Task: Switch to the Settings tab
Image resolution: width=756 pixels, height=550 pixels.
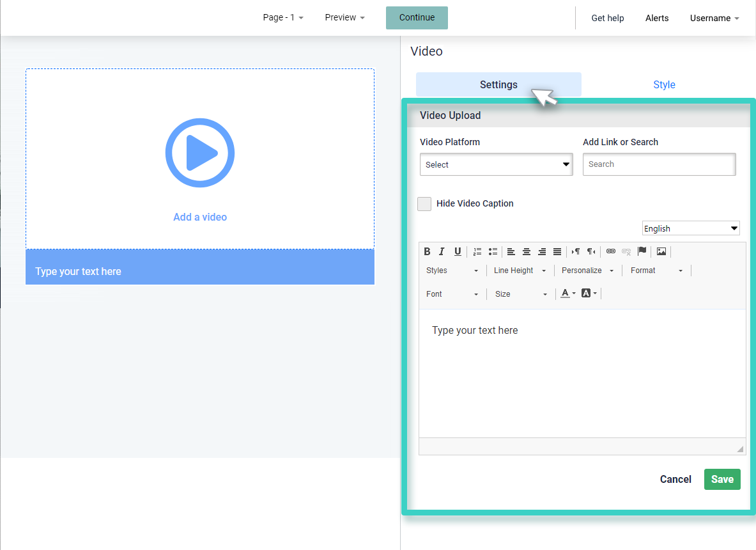Action: [498, 84]
